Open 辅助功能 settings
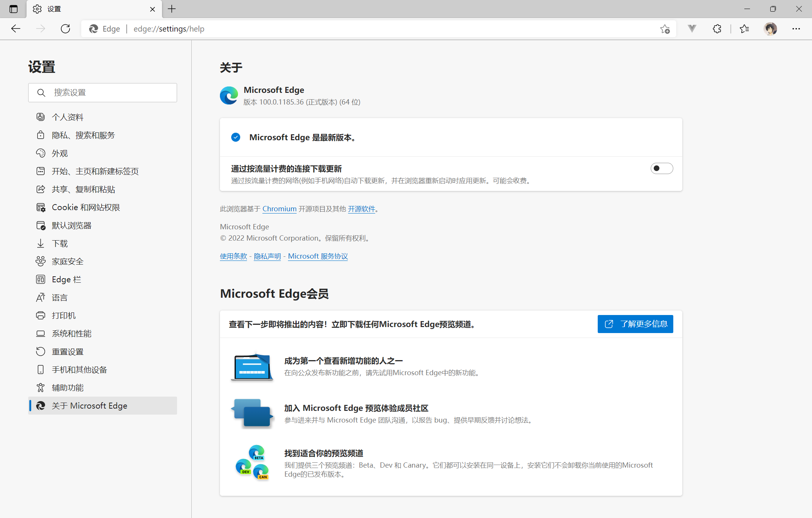The width and height of the screenshot is (812, 518). [68, 388]
